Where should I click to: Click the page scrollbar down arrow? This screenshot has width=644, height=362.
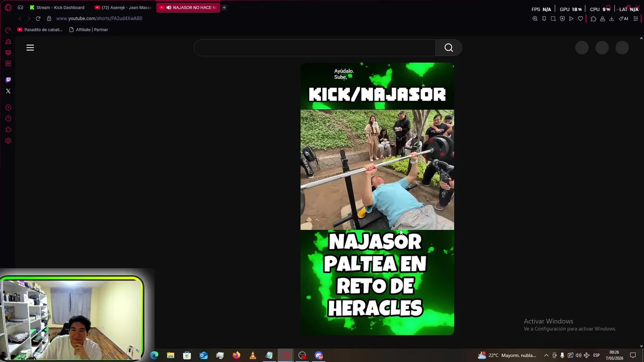coord(641,345)
